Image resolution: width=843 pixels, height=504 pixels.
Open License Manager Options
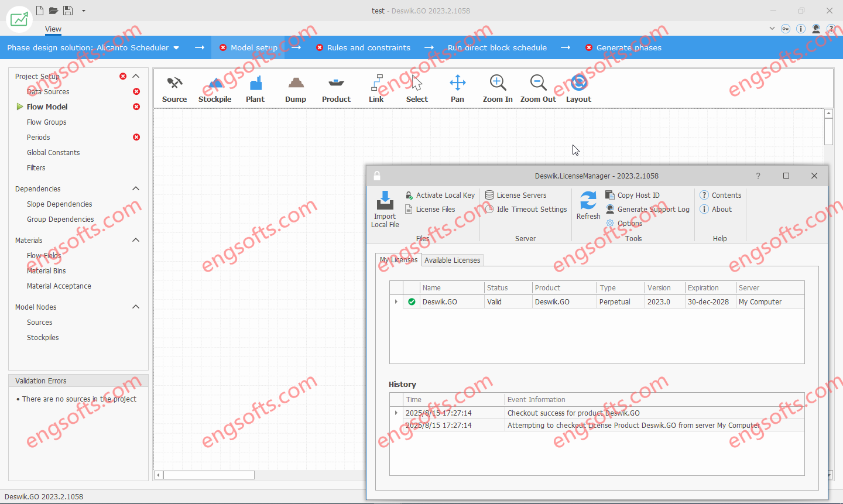(x=624, y=224)
